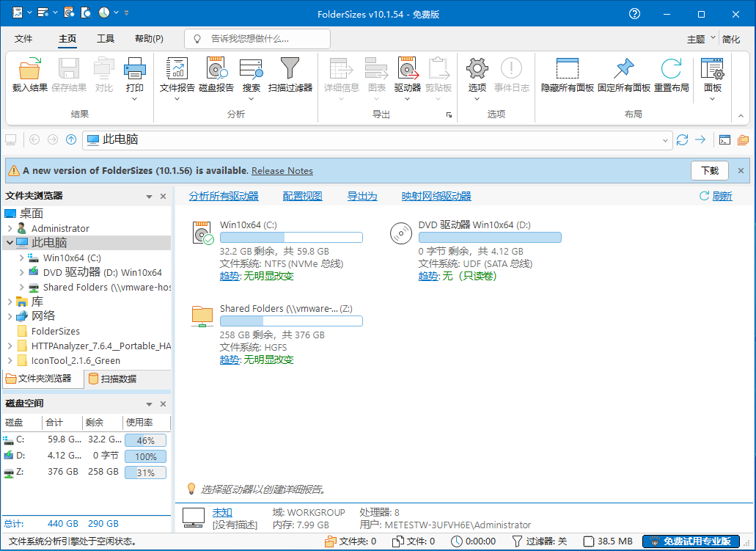Image resolution: width=756 pixels, height=551 pixels.
Task: Click the 导出为 (Export As) link
Action: click(362, 196)
